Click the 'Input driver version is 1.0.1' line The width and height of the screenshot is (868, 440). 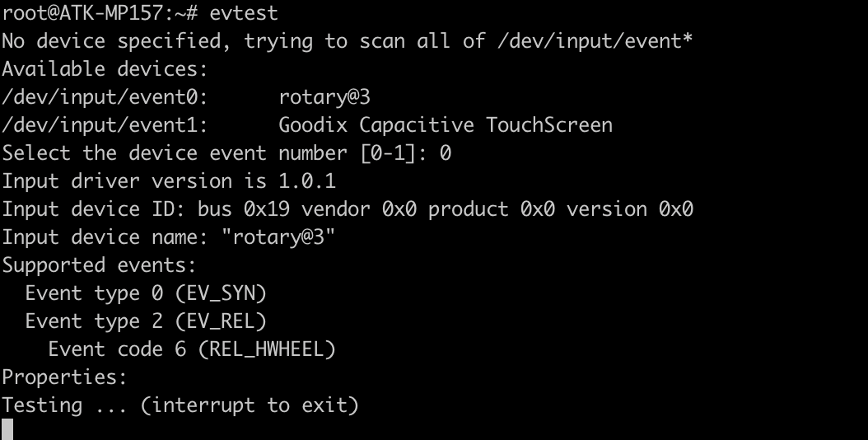pos(169,181)
